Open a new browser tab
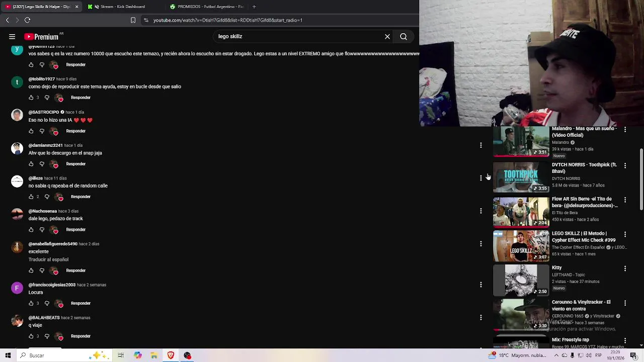 click(254, 7)
